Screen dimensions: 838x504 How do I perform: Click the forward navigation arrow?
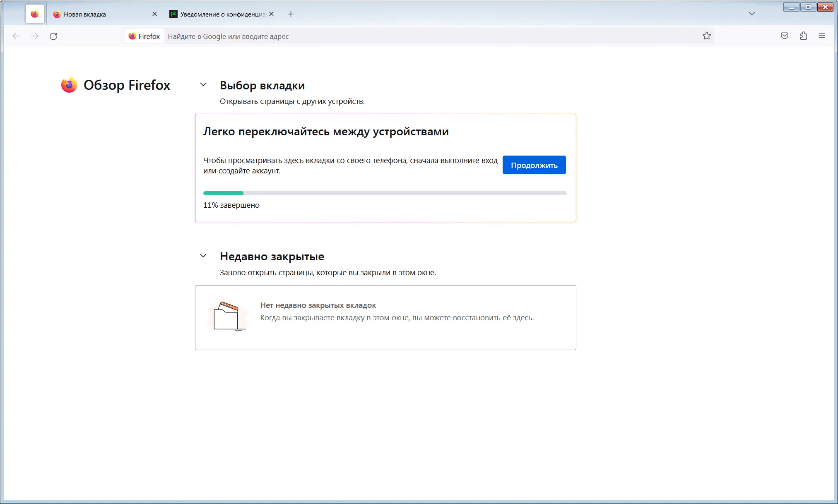coord(35,36)
